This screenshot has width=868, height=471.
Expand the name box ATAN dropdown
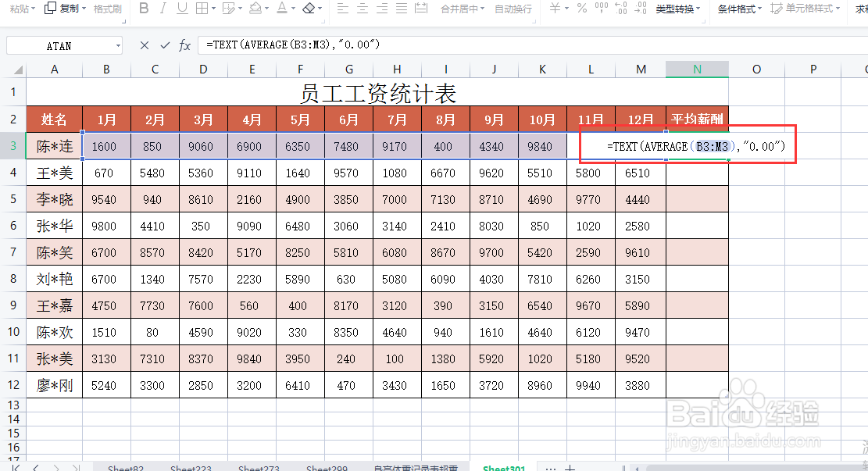[118, 46]
